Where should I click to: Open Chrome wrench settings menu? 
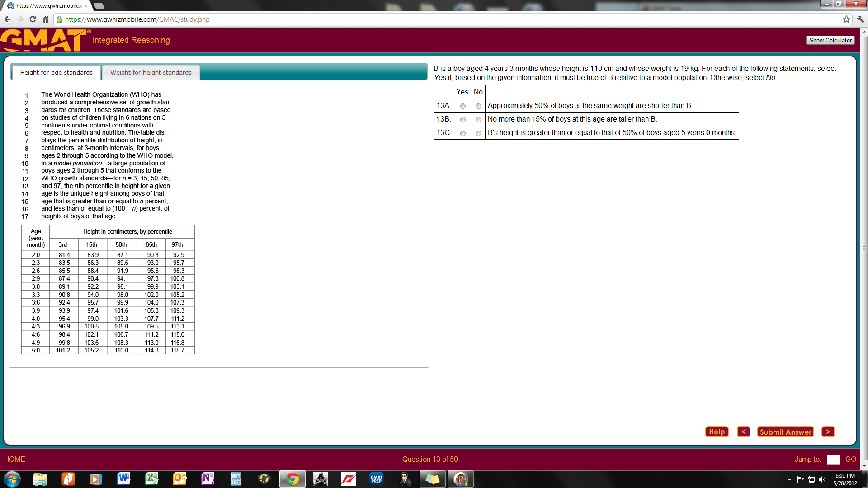click(x=860, y=19)
